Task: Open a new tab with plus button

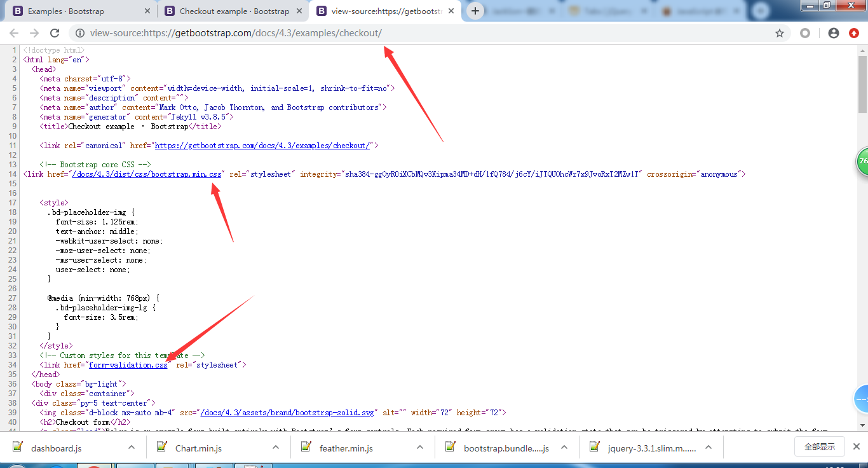Action: pyautogui.click(x=475, y=11)
